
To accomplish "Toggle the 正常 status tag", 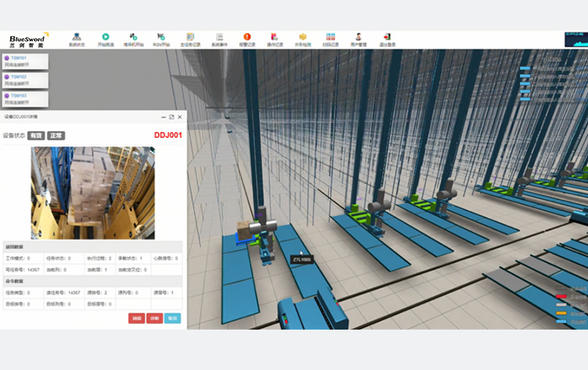I will click(55, 135).
